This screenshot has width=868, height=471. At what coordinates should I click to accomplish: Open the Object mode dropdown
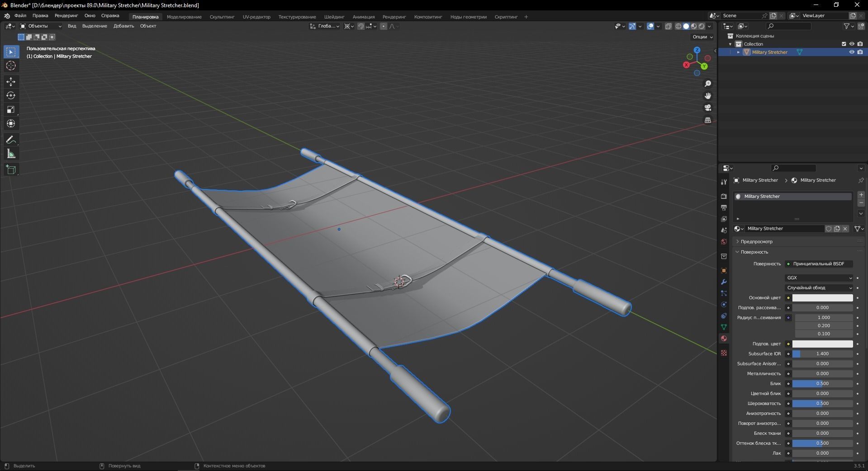(41, 26)
